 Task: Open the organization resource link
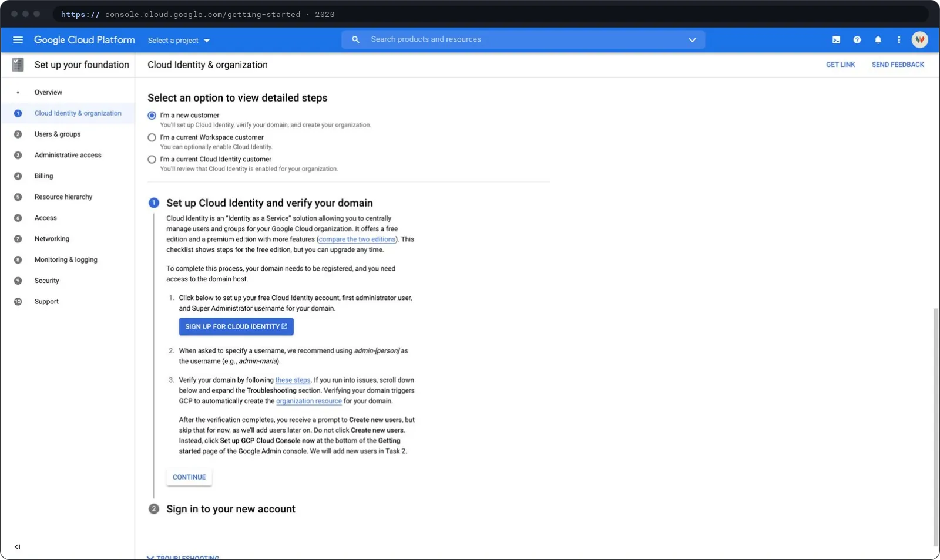coord(309,402)
